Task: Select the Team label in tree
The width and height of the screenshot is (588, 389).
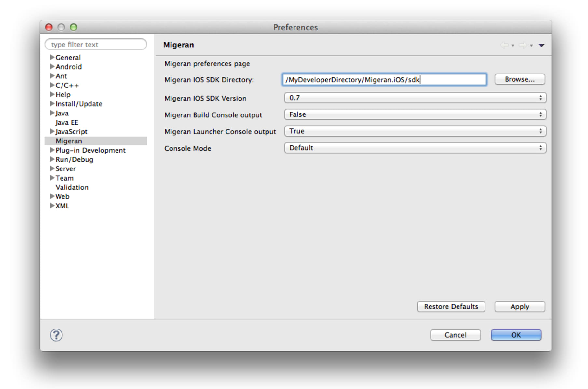Action: click(x=64, y=178)
